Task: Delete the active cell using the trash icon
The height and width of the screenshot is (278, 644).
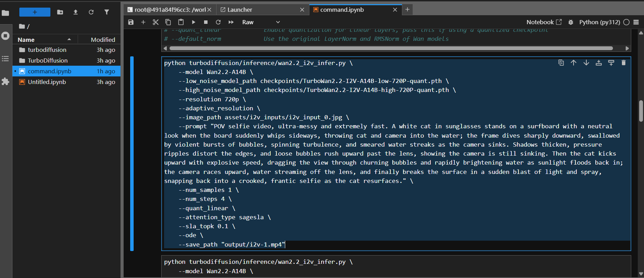Action: (623, 63)
